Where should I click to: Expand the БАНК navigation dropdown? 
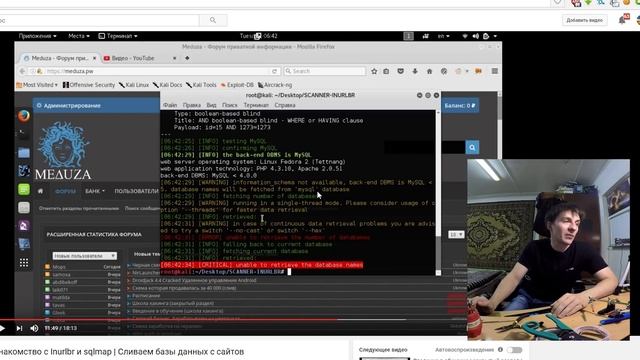click(95, 191)
